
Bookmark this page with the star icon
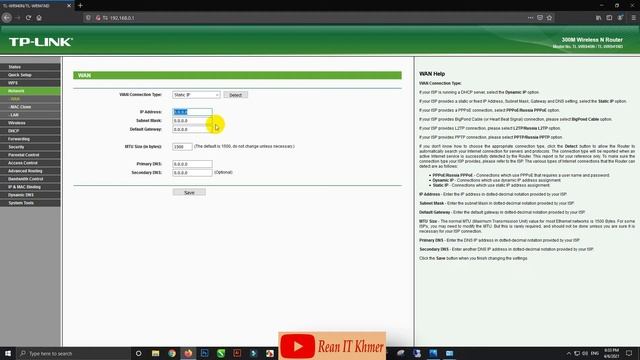coord(549,18)
